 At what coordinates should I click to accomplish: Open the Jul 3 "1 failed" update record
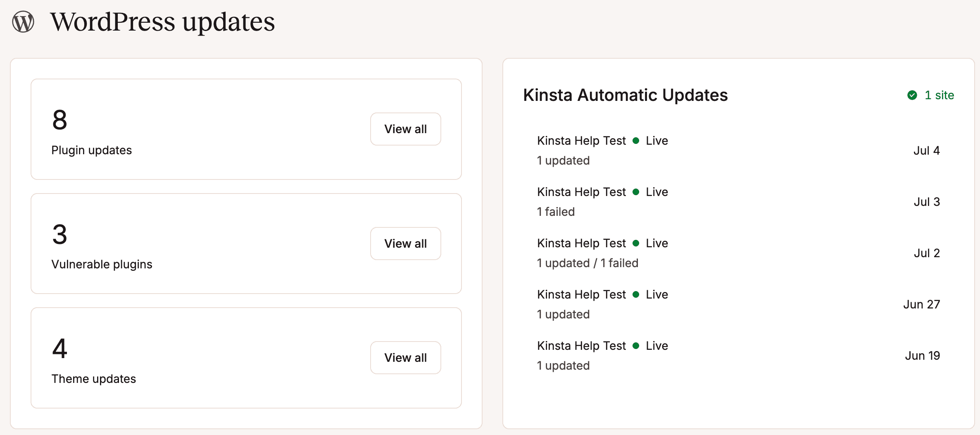(x=556, y=212)
